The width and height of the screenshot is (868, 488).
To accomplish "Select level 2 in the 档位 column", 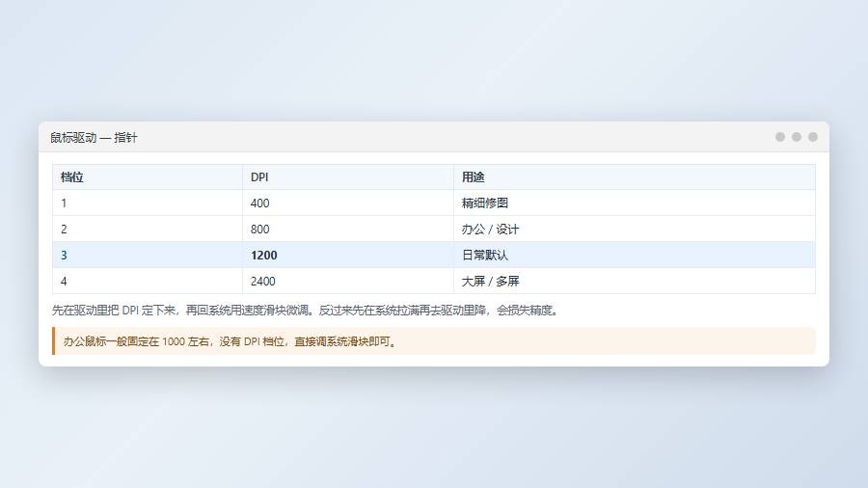I will click(148, 230).
